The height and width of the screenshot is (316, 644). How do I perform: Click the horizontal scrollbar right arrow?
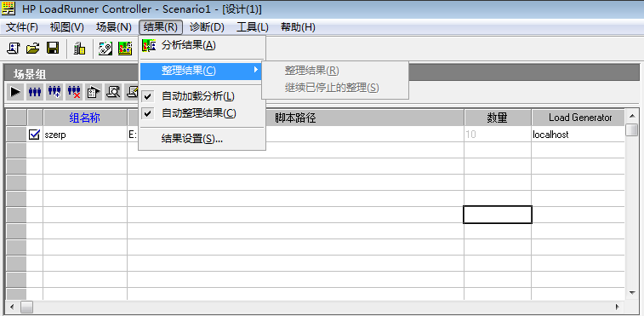pyautogui.click(x=618, y=307)
